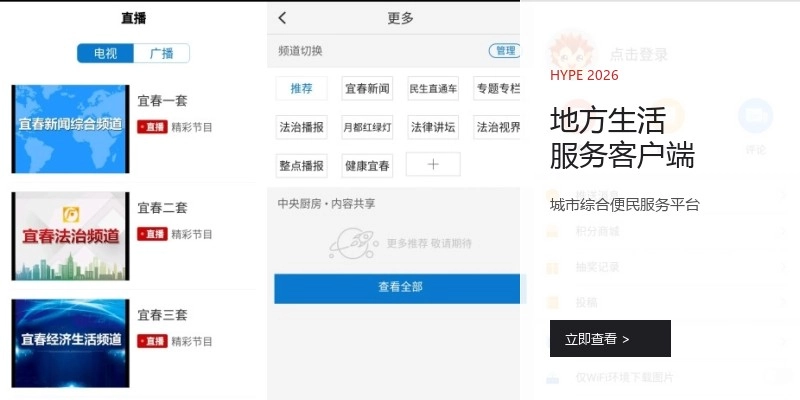Select the 宜春新闻 channel tag
This screenshot has height=400, width=800.
click(x=367, y=88)
